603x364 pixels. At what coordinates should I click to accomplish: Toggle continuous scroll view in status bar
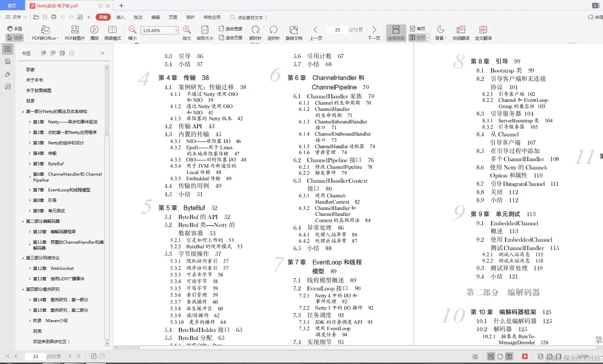(491, 356)
